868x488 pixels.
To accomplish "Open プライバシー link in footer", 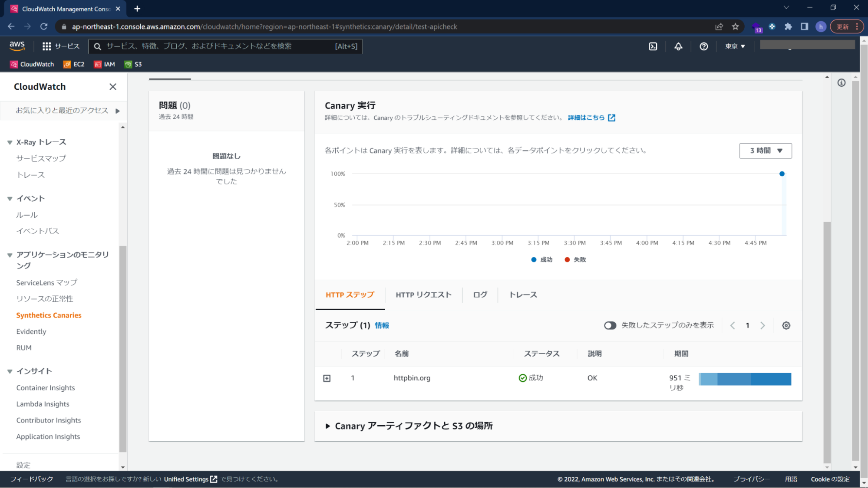I will pos(752,479).
